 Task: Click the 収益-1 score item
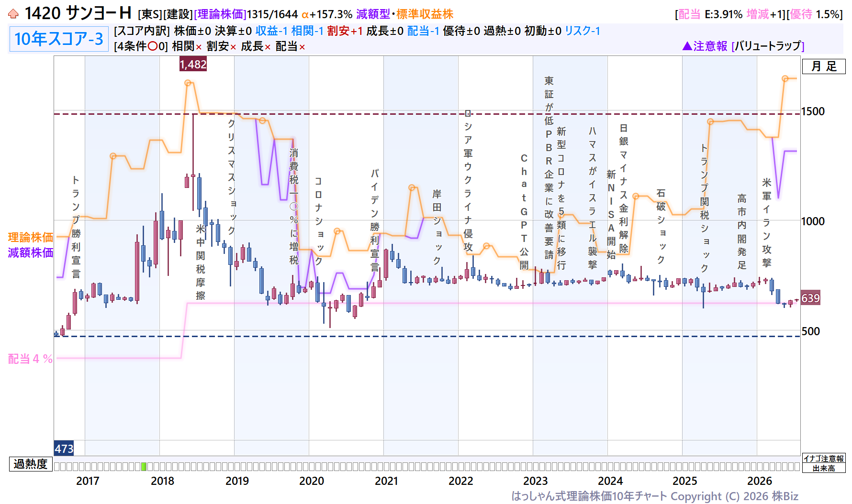(271, 31)
